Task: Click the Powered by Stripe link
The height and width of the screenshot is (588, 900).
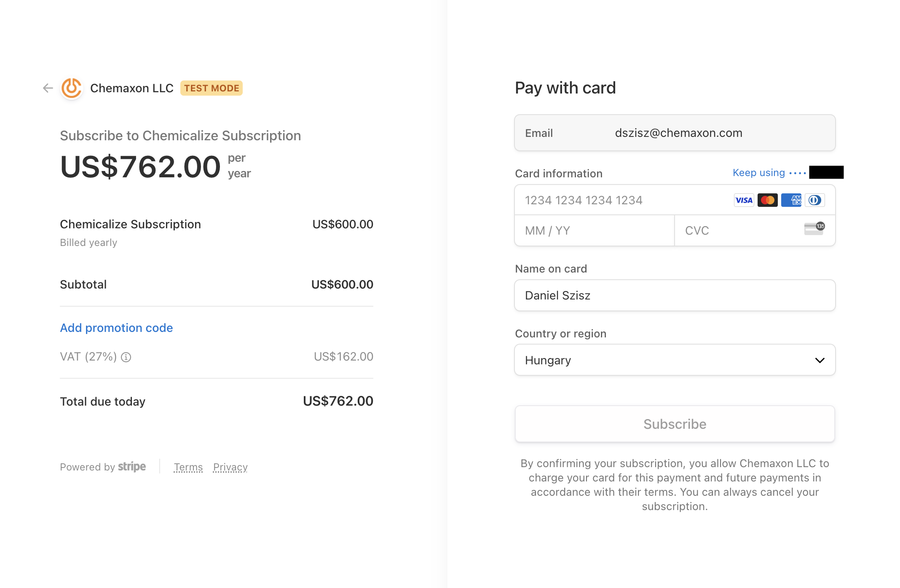Action: tap(103, 467)
